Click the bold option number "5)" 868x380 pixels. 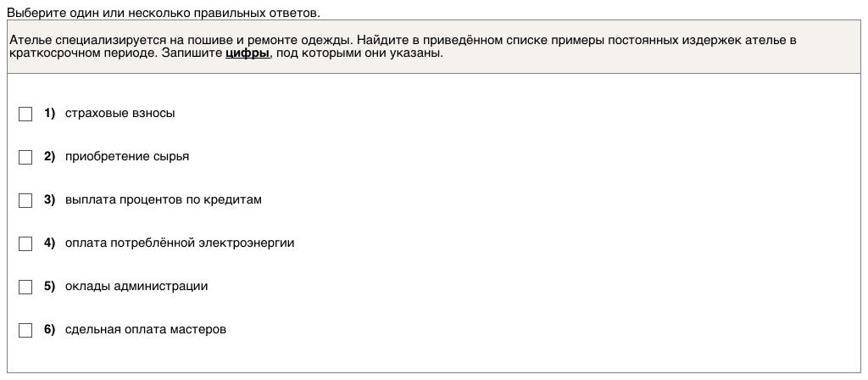pos(49,286)
